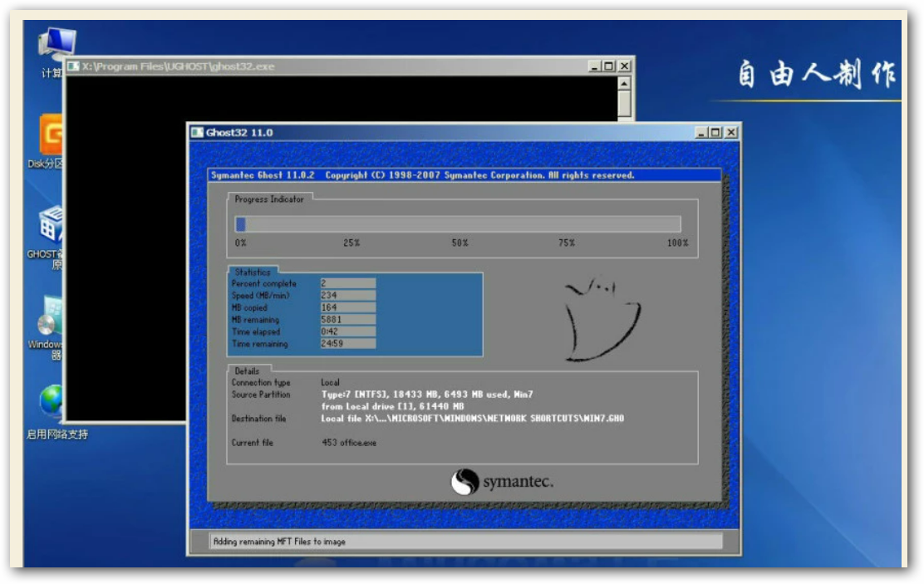The height and width of the screenshot is (584, 924).
Task: Click the 'Adding remaining MFT Files' status bar
Action: click(465, 542)
